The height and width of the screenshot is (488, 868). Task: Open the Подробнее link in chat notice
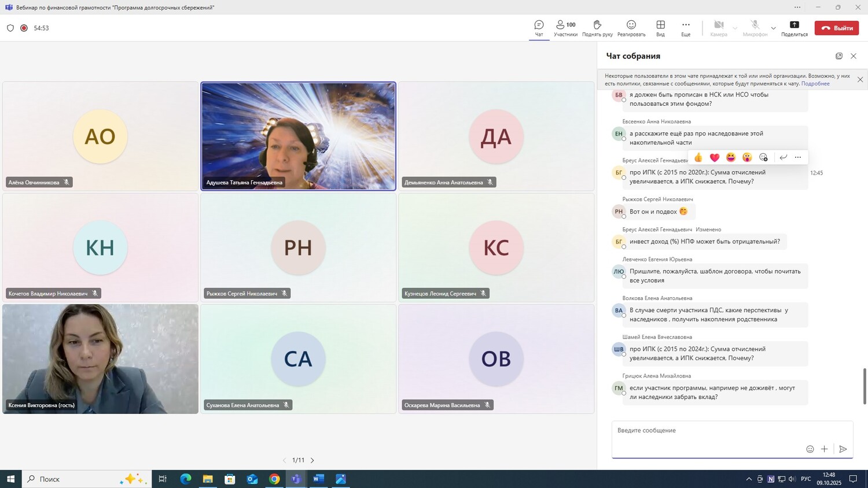815,84
